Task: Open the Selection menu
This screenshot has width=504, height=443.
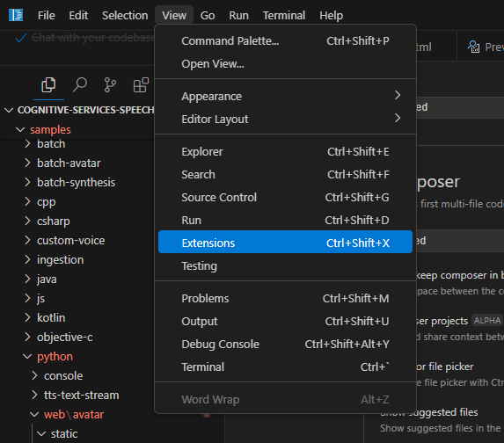Action: (x=125, y=16)
